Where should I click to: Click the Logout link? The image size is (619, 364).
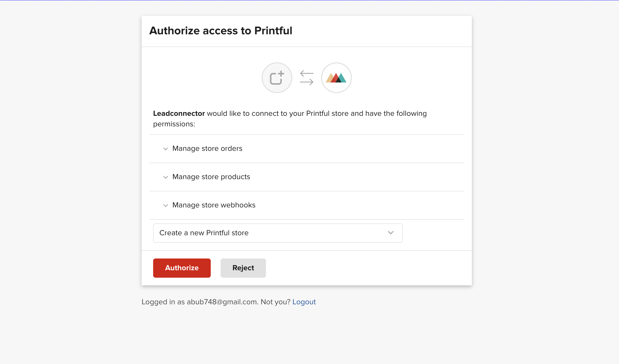pyautogui.click(x=304, y=302)
